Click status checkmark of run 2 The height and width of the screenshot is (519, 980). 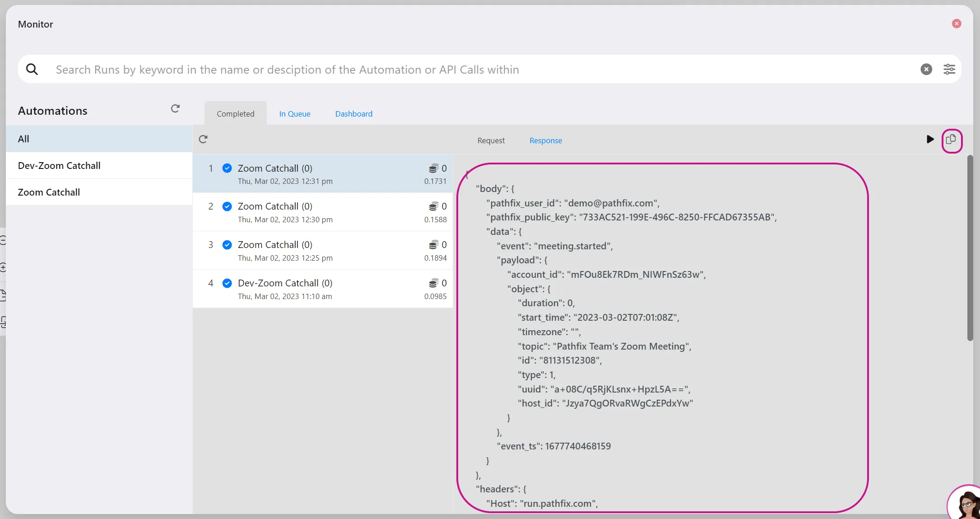click(x=227, y=206)
